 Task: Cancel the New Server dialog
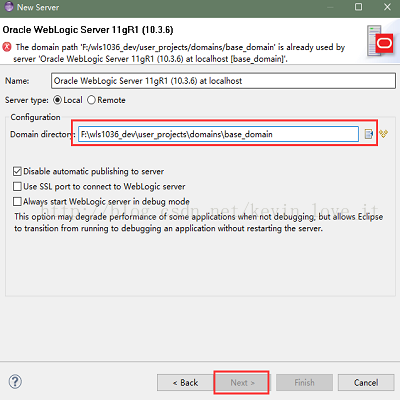click(366, 382)
